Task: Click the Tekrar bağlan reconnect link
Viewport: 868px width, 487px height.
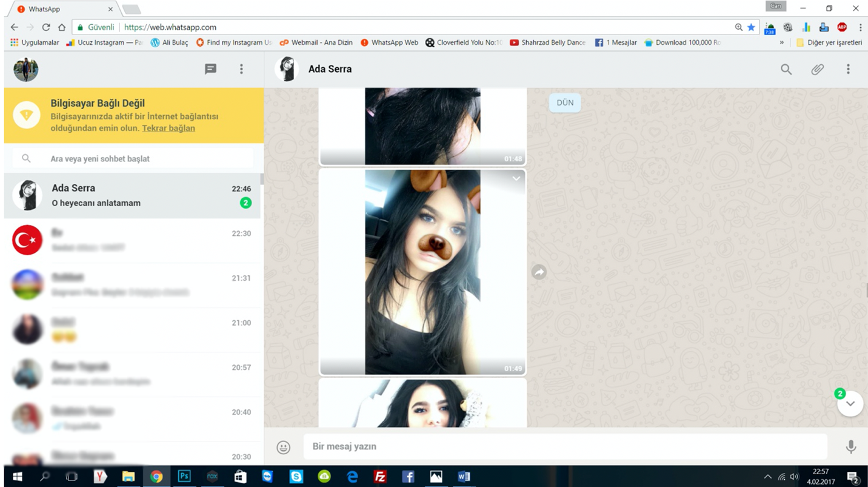Action: click(x=169, y=128)
